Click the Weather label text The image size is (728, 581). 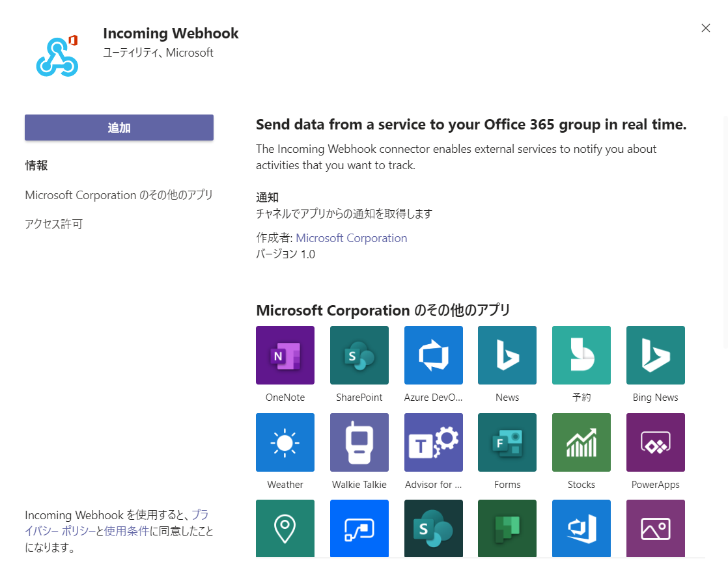tap(285, 485)
